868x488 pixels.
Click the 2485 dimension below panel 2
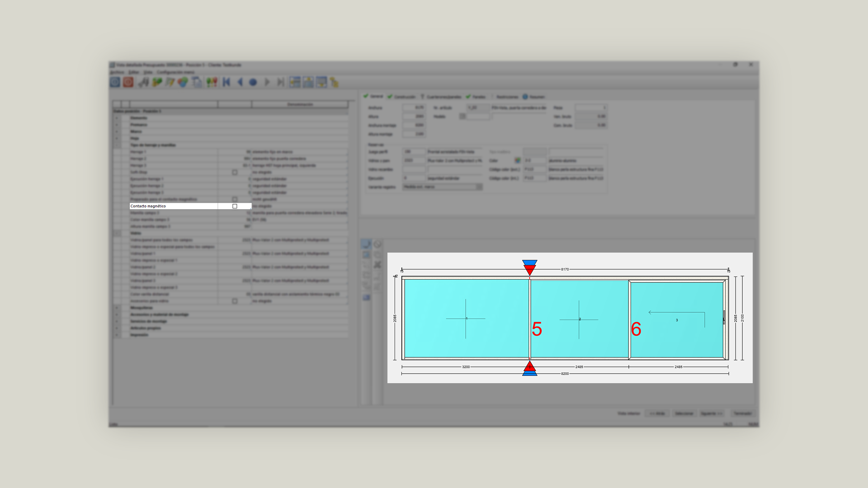579,367
